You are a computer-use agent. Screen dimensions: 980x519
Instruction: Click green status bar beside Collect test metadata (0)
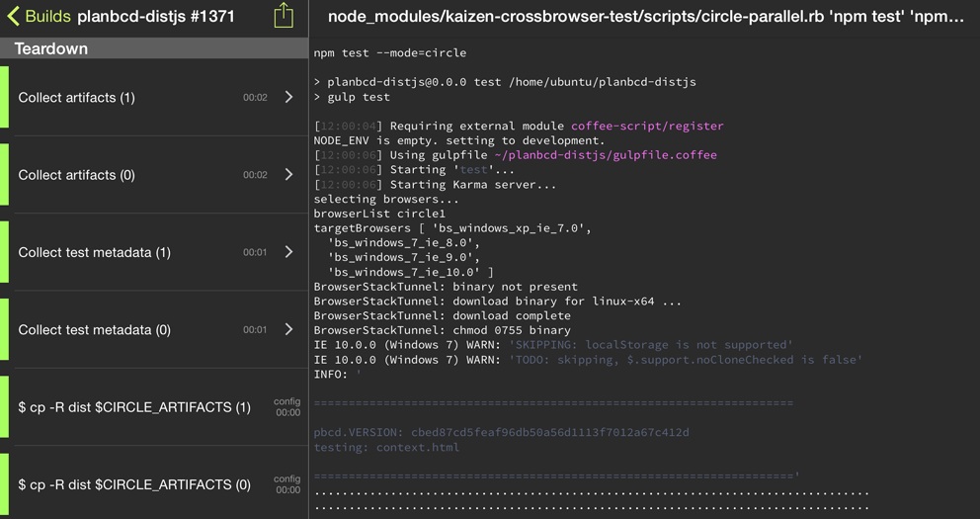[x=4, y=329]
